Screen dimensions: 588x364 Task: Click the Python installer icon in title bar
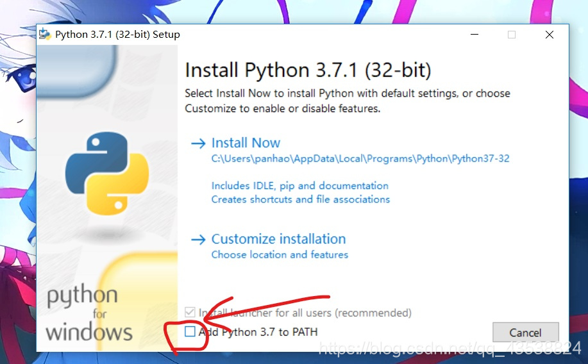point(45,34)
